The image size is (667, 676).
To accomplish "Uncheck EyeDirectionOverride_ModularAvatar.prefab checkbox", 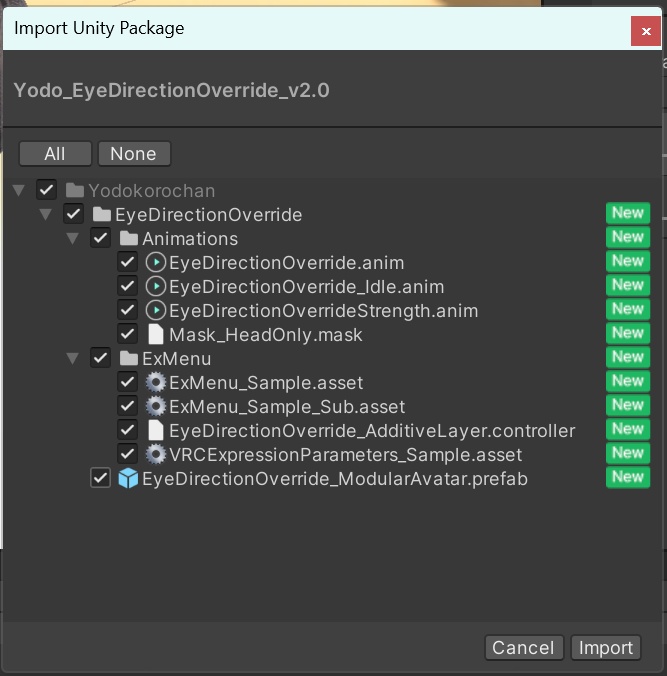I will tap(100, 478).
